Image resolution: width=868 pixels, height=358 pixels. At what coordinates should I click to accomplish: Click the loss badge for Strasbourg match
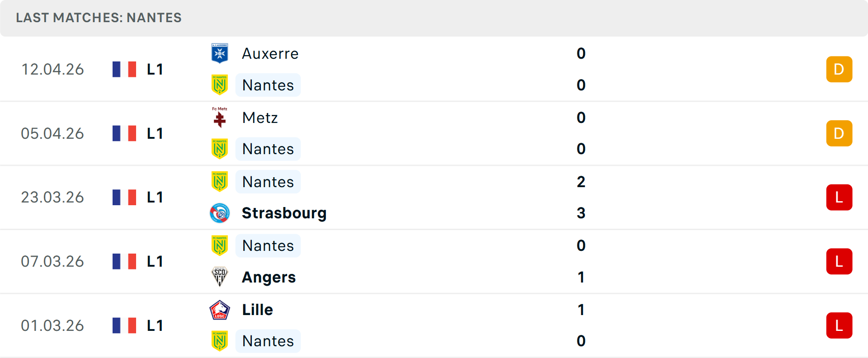(x=839, y=198)
